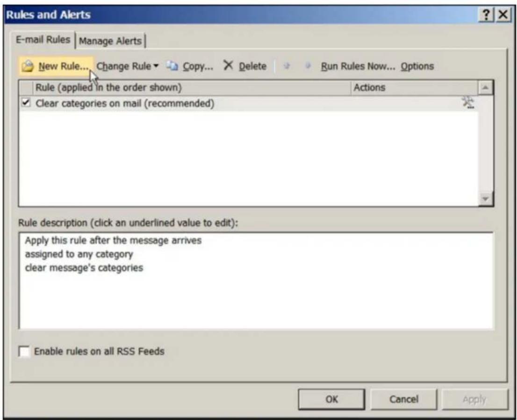
Task: Click rule list scroll down arrow
Action: pos(485,199)
